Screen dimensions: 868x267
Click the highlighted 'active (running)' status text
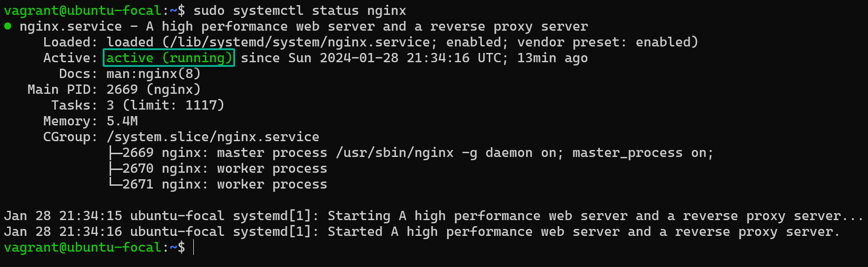click(169, 58)
